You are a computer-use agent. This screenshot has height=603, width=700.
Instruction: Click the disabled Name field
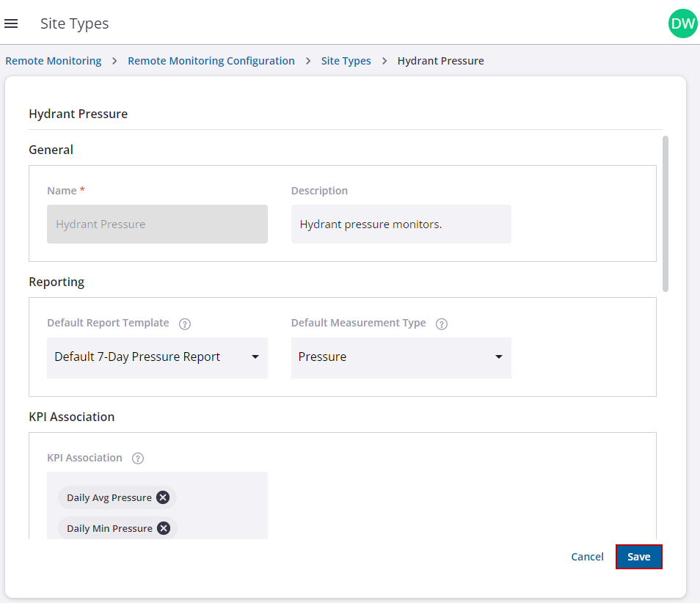coord(157,224)
